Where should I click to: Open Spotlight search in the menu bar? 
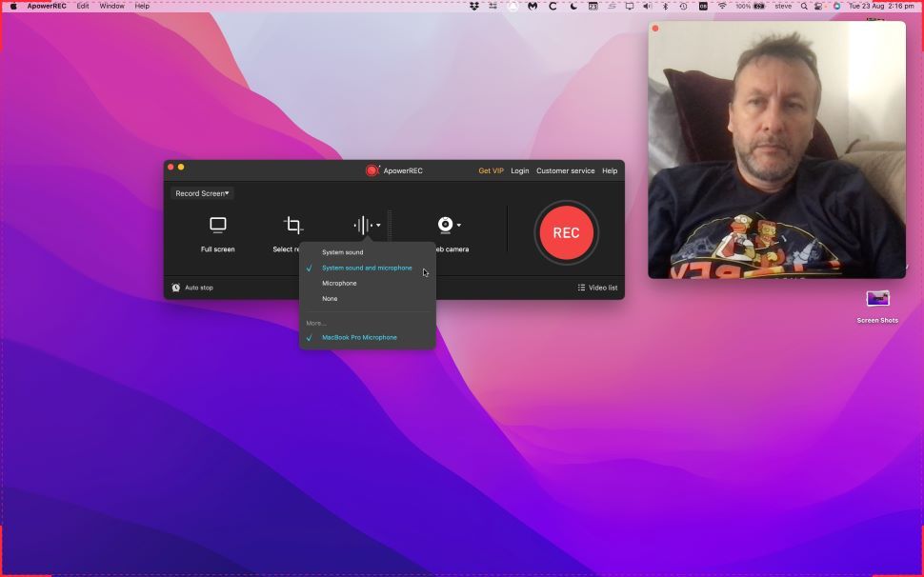803,6
